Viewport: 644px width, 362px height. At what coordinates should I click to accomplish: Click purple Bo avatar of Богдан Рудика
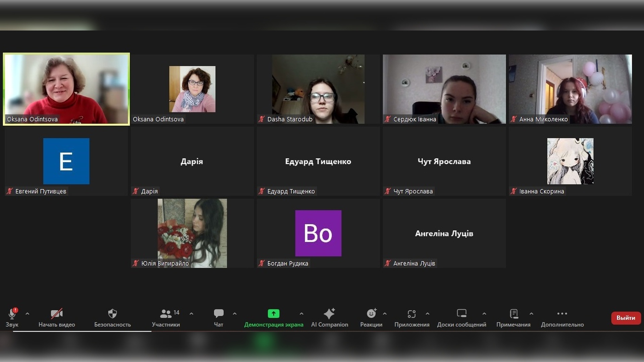(318, 233)
